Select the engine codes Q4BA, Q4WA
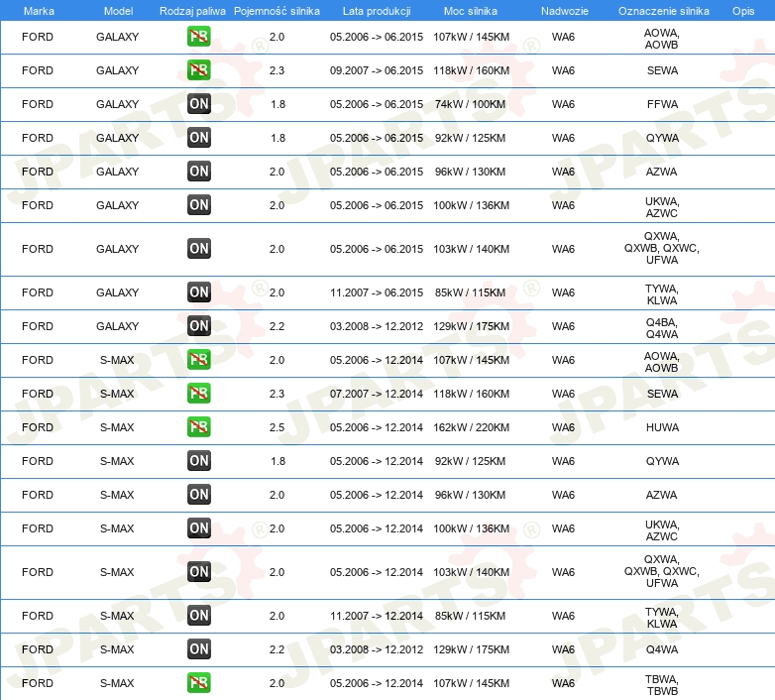 pos(662,328)
